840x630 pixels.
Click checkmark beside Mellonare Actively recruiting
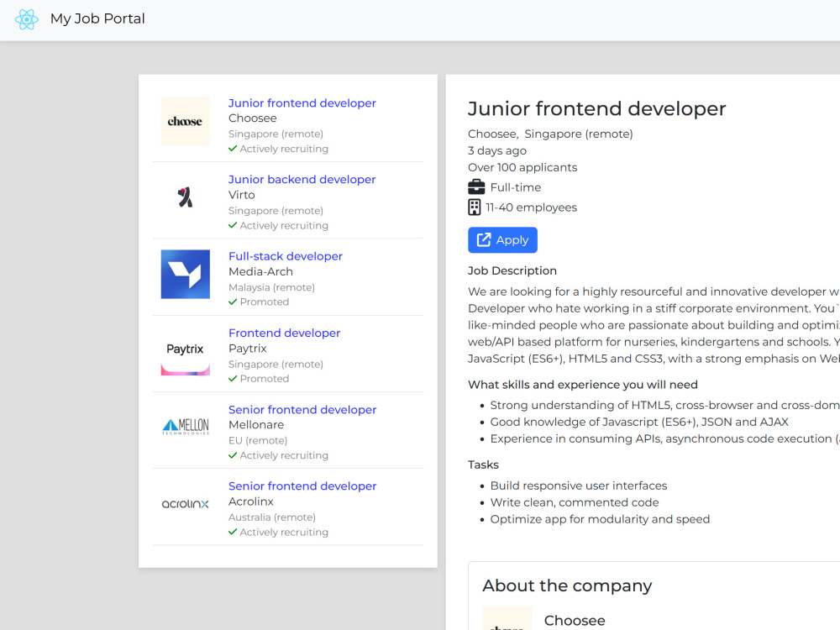pos(233,455)
